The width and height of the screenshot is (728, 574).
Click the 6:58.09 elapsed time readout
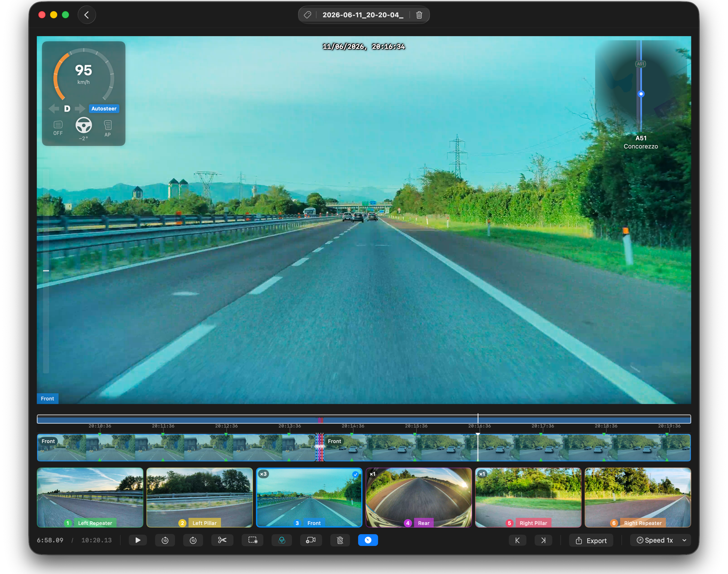(x=50, y=540)
